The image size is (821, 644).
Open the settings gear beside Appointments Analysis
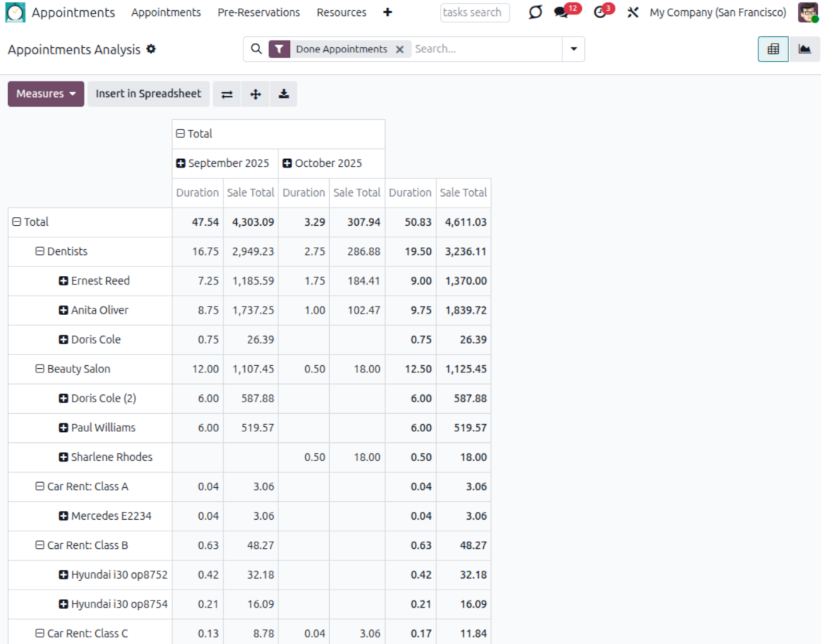(x=151, y=49)
